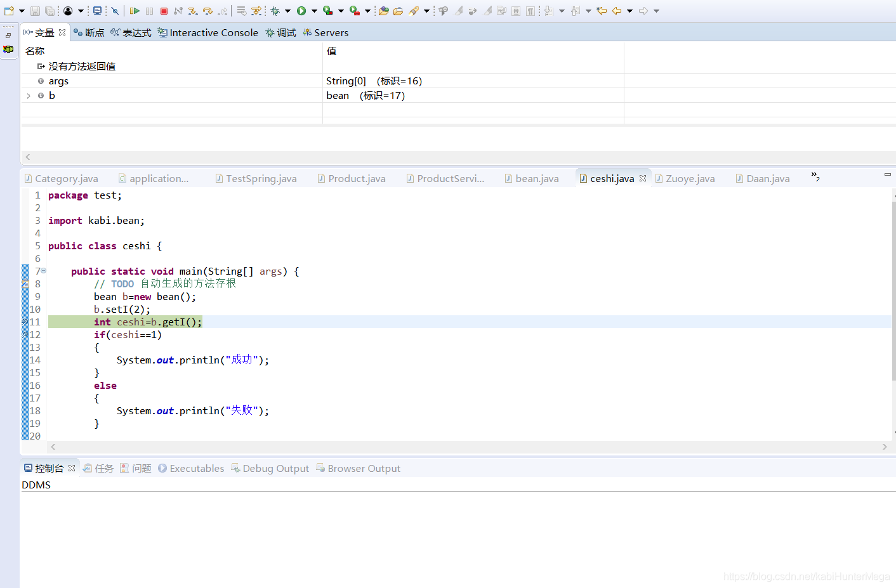Open the Product.java editor tab

(x=352, y=179)
